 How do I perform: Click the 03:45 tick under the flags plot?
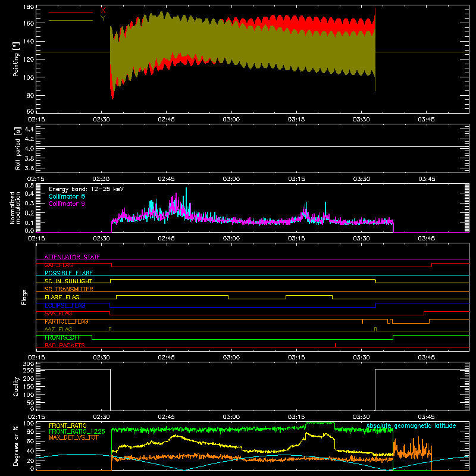tap(426, 358)
